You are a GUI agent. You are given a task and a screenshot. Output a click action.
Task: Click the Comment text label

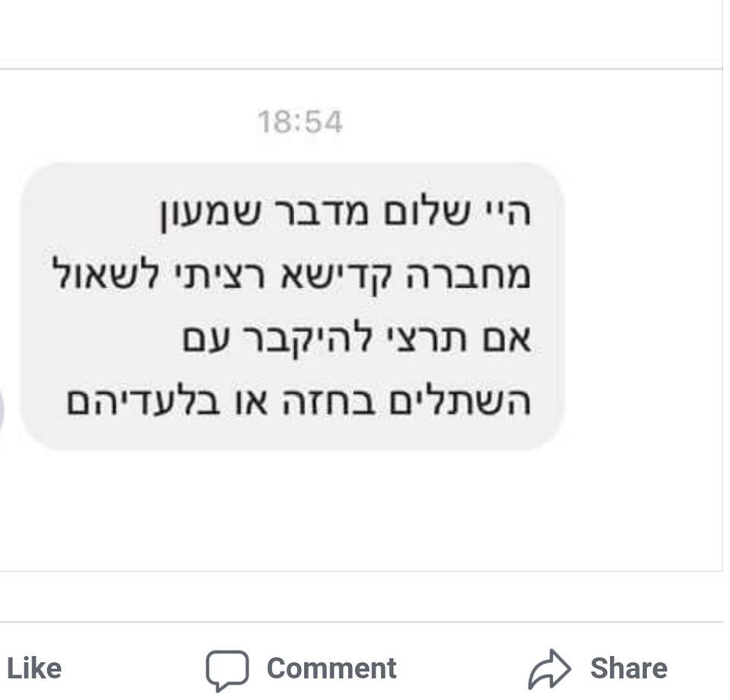coord(332,669)
